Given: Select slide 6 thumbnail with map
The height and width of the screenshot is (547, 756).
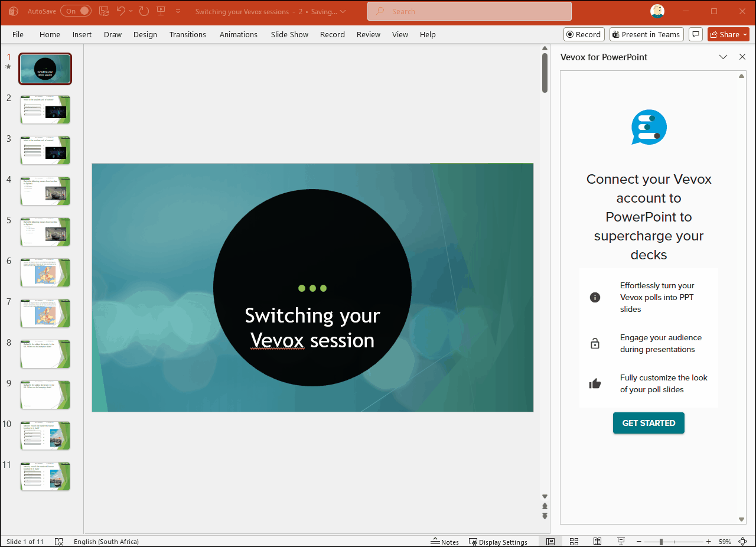Looking at the screenshot, I should pos(45,272).
